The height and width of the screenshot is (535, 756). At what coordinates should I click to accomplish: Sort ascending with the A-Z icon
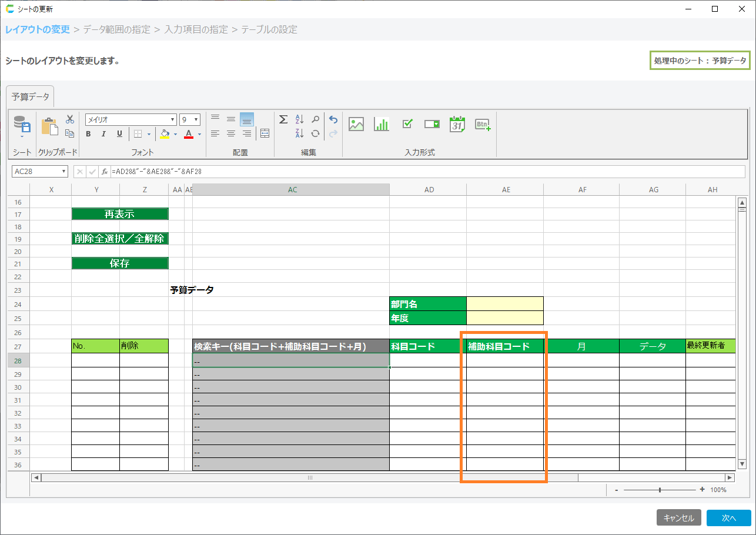click(299, 119)
